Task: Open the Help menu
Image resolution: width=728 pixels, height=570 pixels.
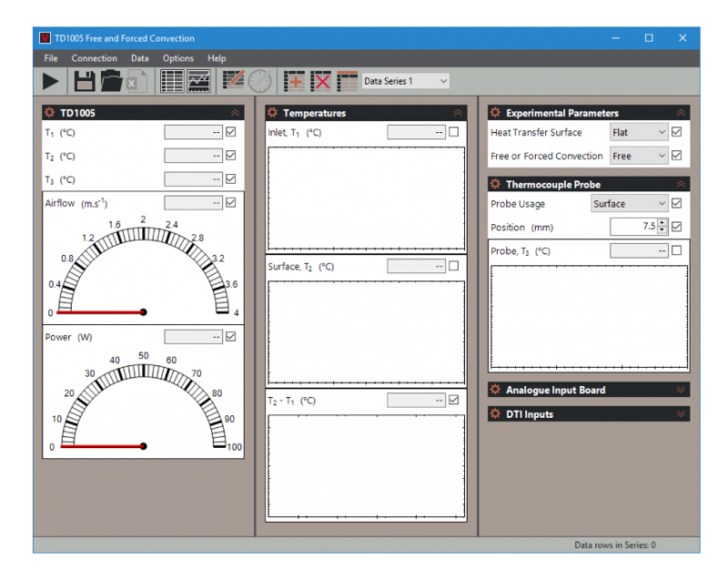Action: coord(217,58)
